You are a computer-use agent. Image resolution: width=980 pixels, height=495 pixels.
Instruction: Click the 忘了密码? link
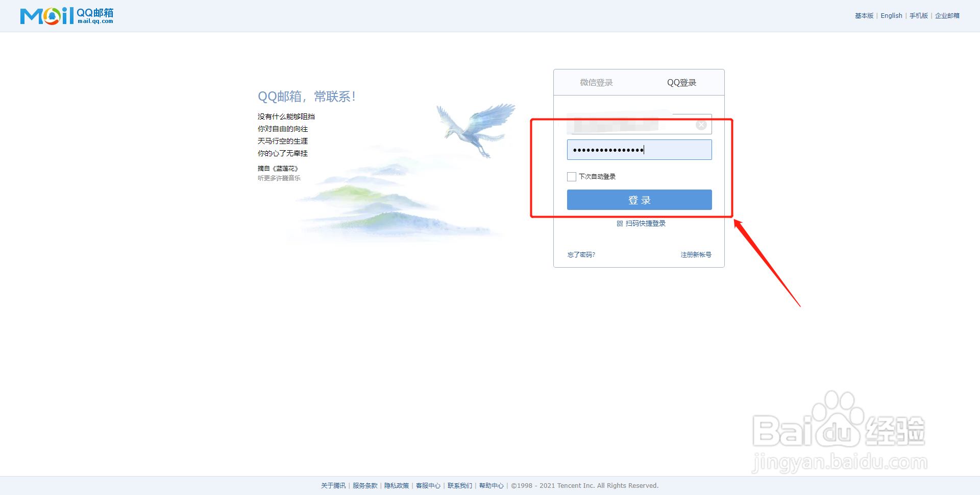(x=581, y=255)
